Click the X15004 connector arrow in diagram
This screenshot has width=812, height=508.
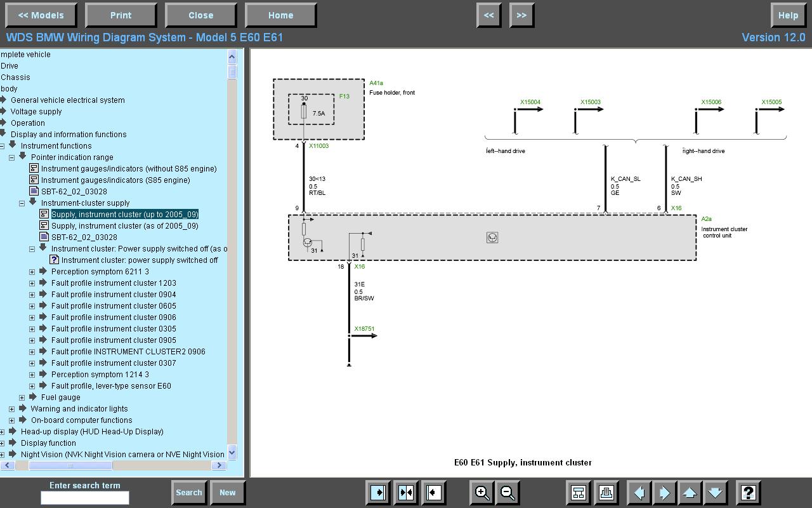tap(529, 109)
